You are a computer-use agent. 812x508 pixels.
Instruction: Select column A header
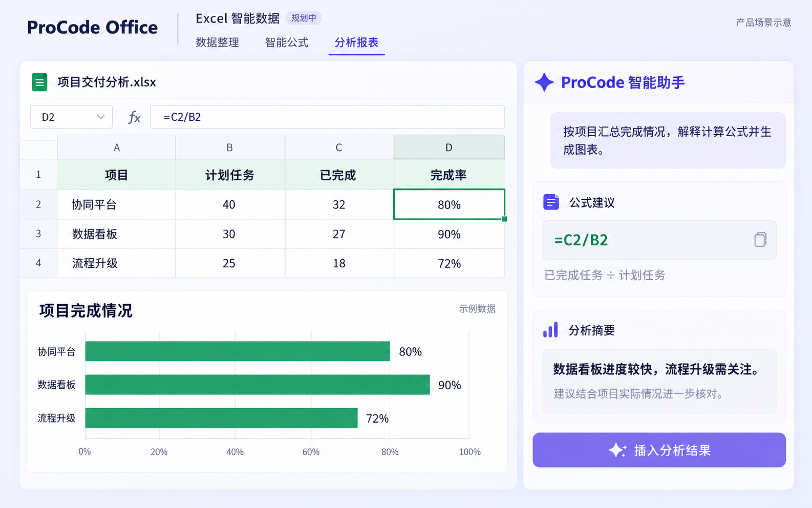117,147
